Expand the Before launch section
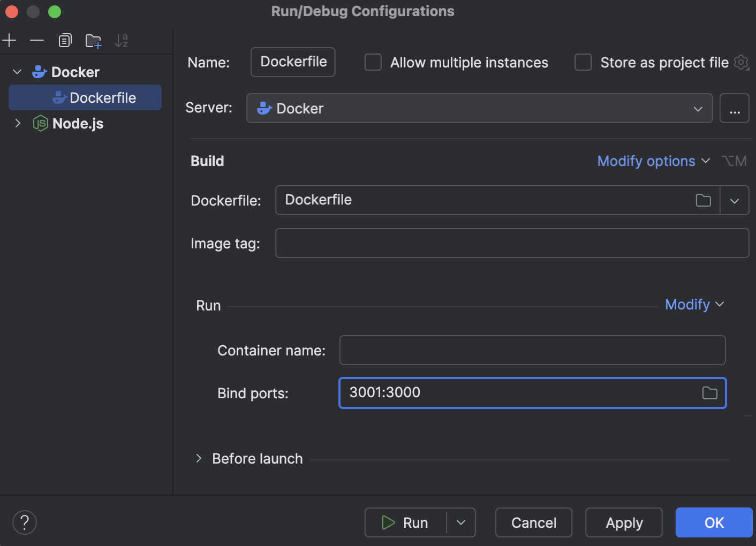The height and width of the screenshot is (546, 756). tap(199, 458)
